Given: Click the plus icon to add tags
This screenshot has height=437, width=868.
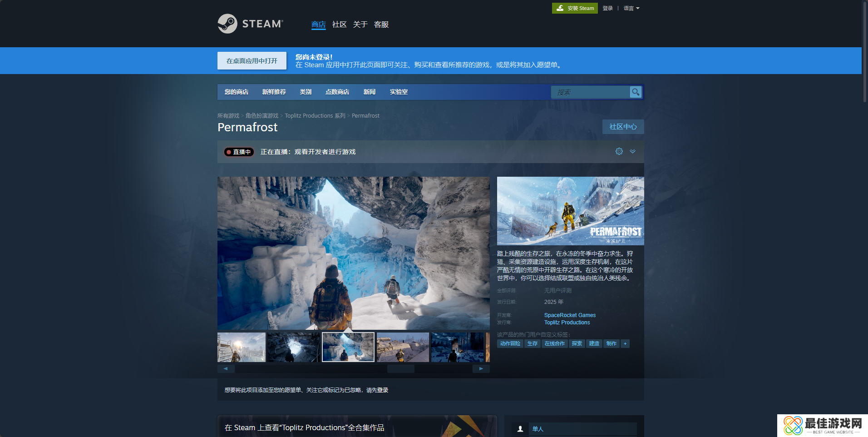Looking at the screenshot, I should point(625,344).
